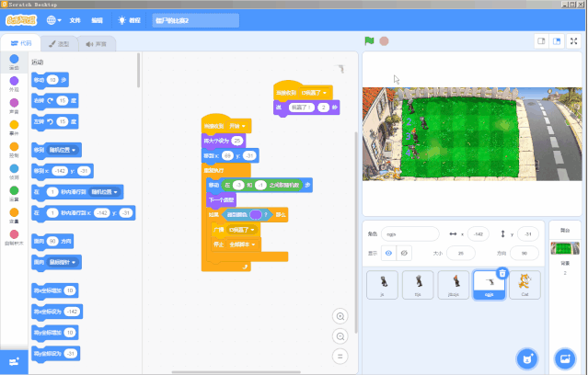Select the 外观 looks category
The width and height of the screenshot is (588, 375).
14,84
